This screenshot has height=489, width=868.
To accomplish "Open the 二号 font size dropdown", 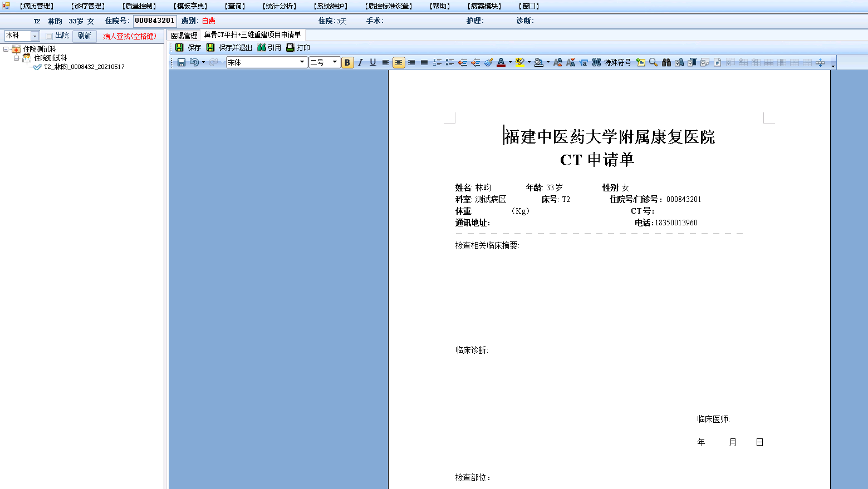I will coord(335,62).
